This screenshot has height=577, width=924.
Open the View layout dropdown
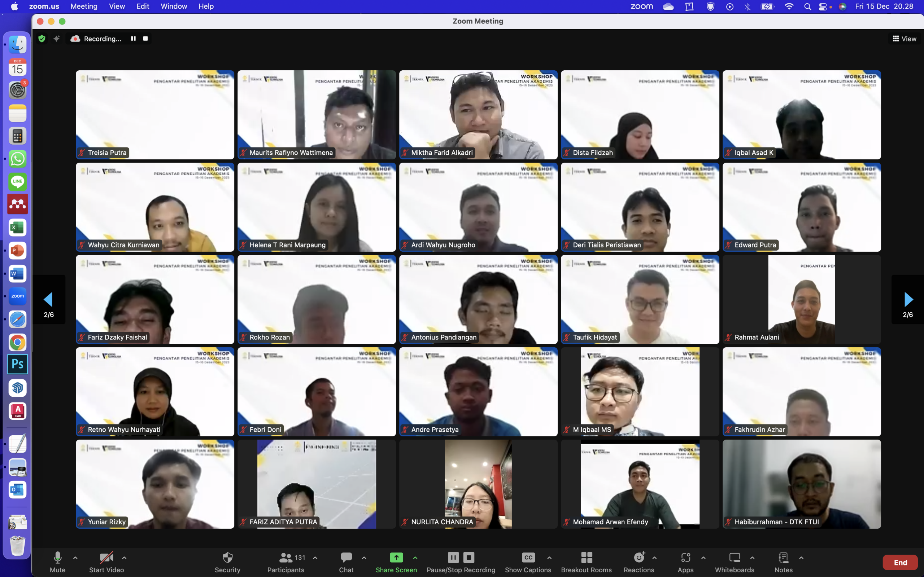point(904,39)
